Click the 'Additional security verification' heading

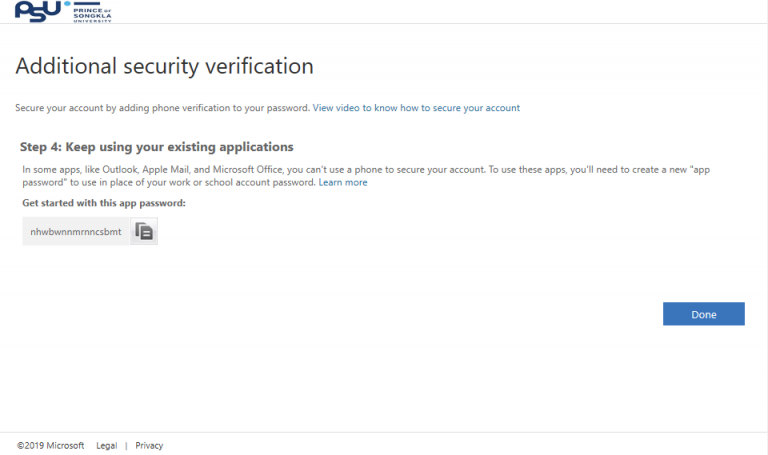[165, 67]
